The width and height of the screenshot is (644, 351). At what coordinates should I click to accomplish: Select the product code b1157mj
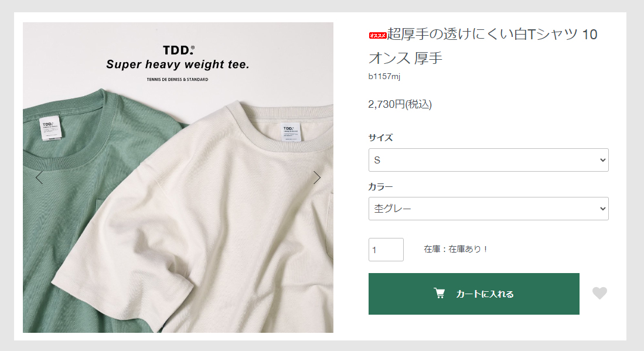coord(384,76)
